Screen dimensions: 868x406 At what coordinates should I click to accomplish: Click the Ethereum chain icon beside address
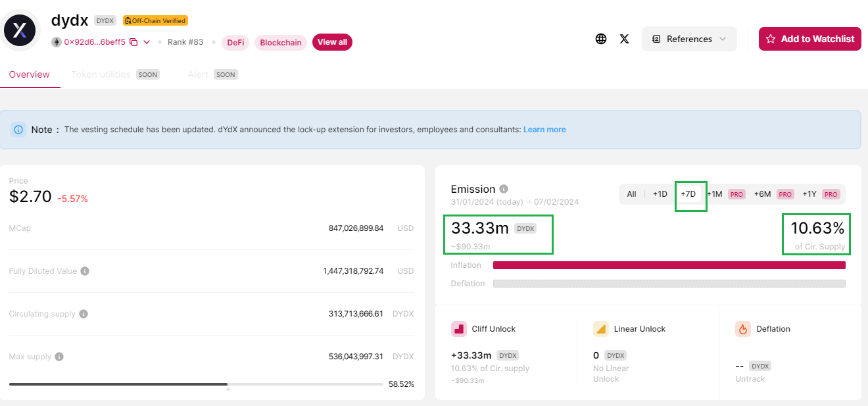tap(57, 42)
